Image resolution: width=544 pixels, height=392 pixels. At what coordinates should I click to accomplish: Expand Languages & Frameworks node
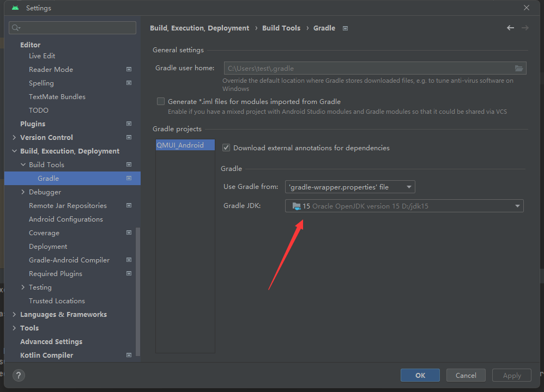click(x=14, y=314)
